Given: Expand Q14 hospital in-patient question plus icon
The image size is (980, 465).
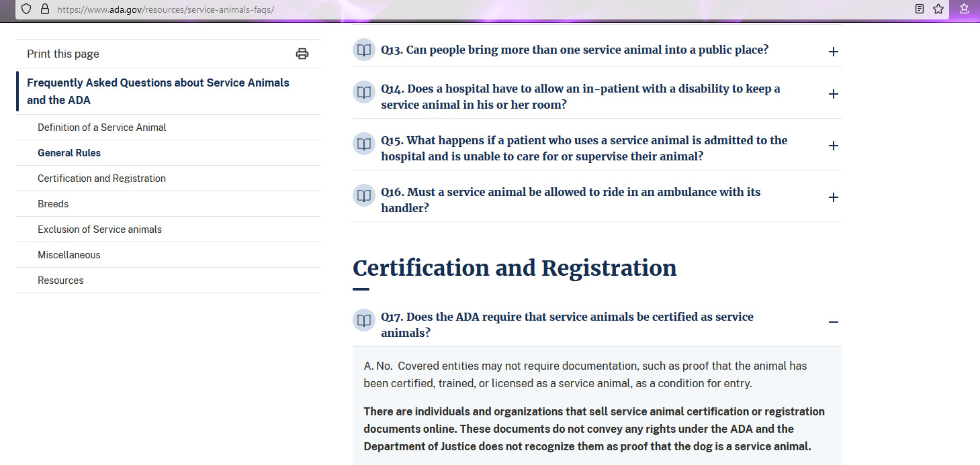Looking at the screenshot, I should click(833, 94).
